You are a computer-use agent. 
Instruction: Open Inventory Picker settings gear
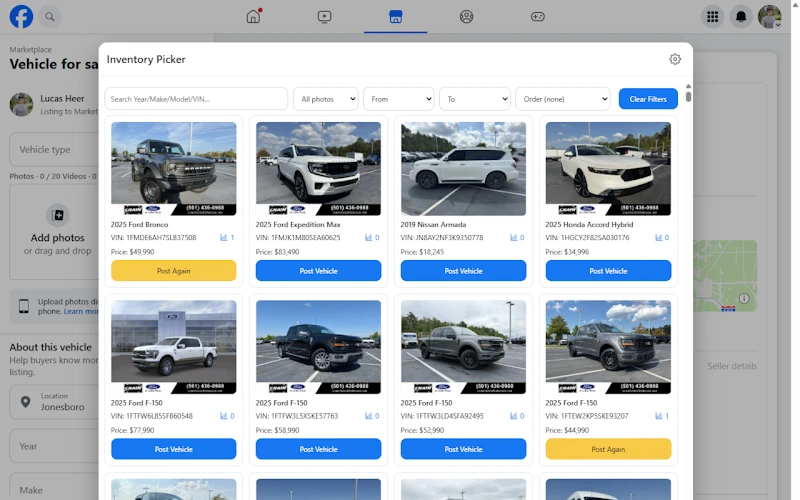coord(675,59)
